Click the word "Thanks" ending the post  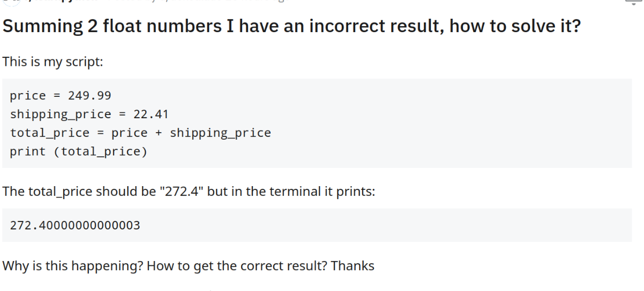point(353,266)
